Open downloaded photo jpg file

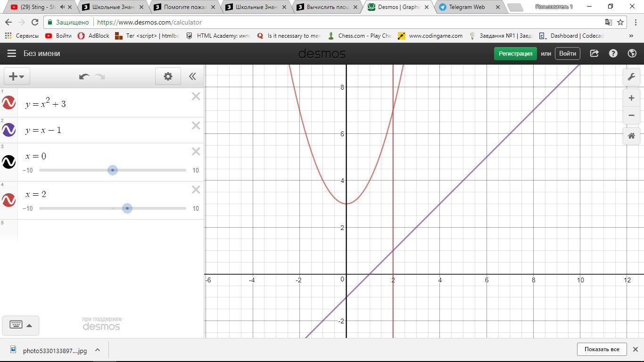coord(49,350)
